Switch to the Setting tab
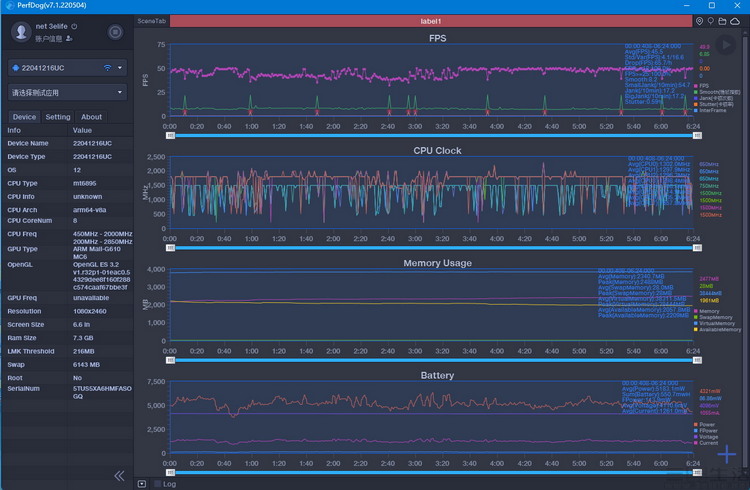The image size is (750, 490). coord(58,117)
